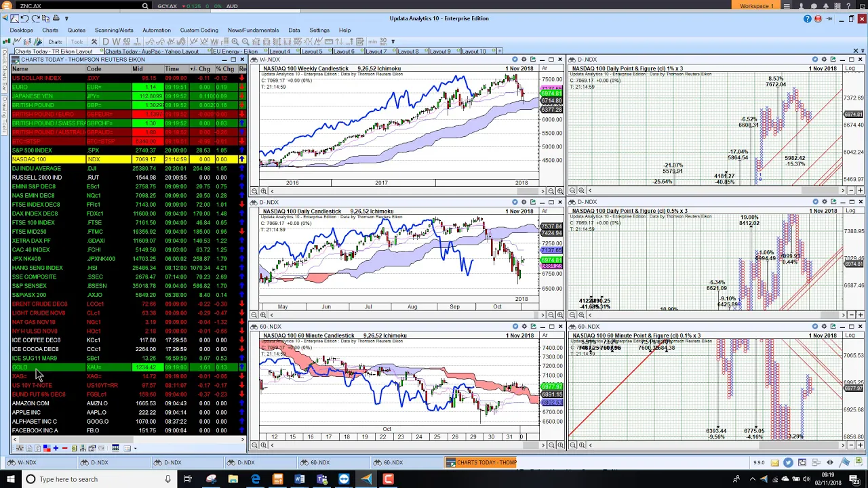
Task: Toggle 'Ar' scale on weekly candlestick chart
Action: pos(545,68)
